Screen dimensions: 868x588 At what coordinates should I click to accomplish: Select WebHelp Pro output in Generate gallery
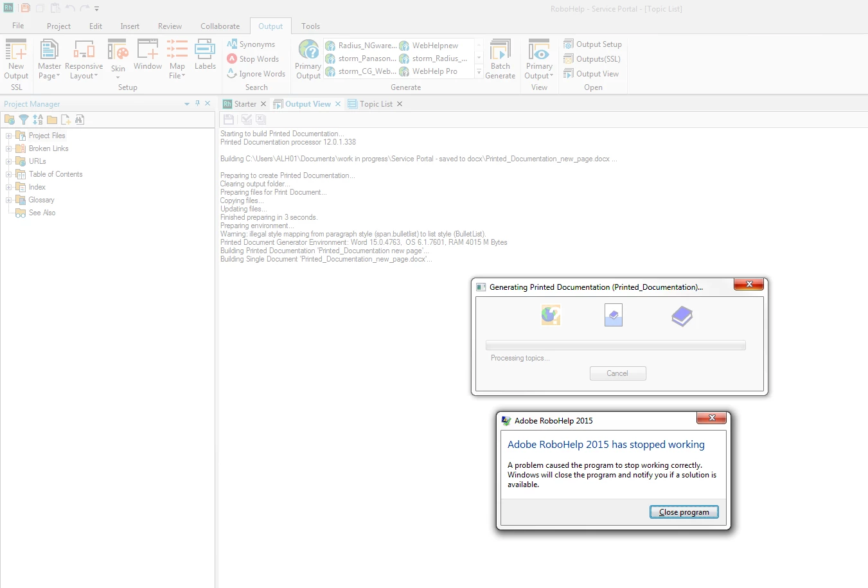point(429,71)
